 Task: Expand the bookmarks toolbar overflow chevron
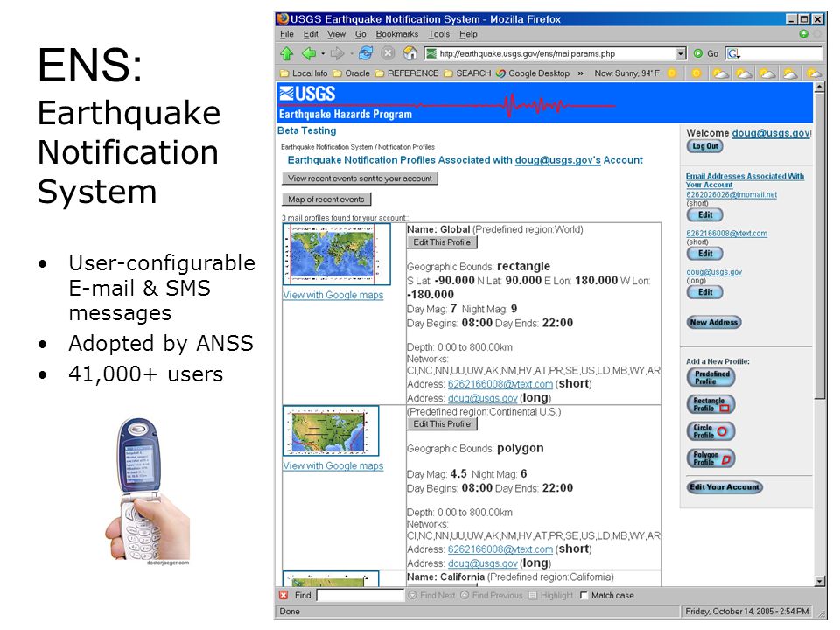(x=581, y=73)
